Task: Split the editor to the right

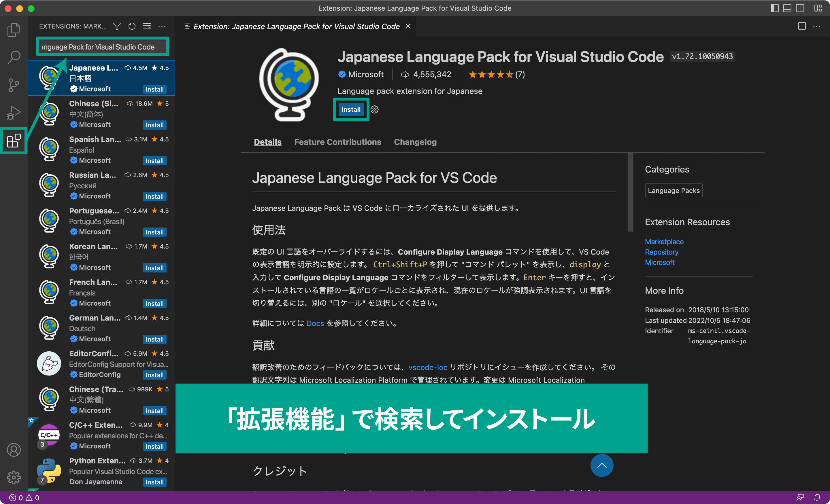Action: pyautogui.click(x=802, y=26)
